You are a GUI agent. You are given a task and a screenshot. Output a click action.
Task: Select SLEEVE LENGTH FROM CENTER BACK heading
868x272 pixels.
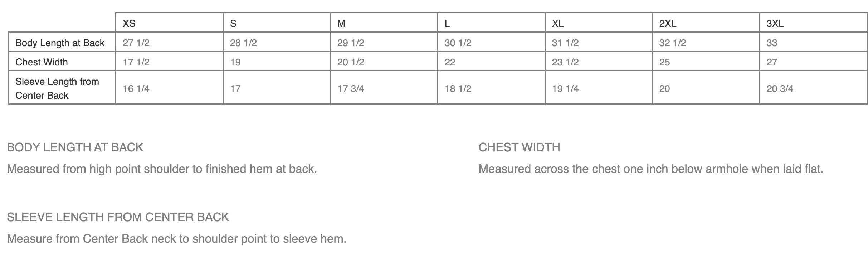tap(118, 217)
